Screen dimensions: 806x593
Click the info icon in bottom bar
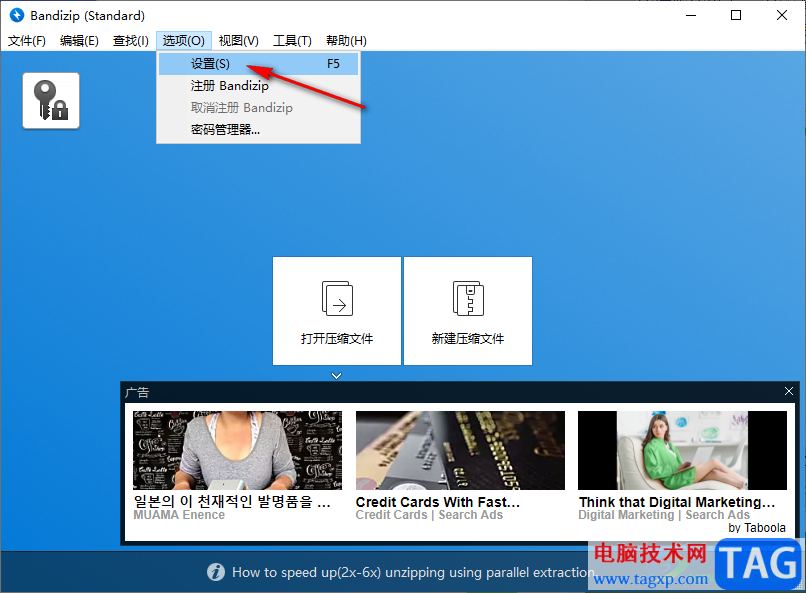[x=216, y=572]
